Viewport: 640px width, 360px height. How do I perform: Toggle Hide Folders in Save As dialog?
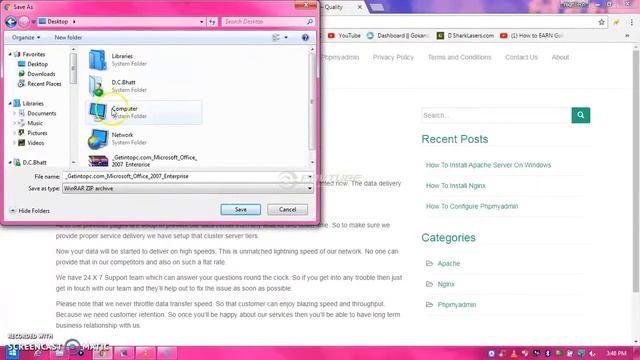click(29, 211)
